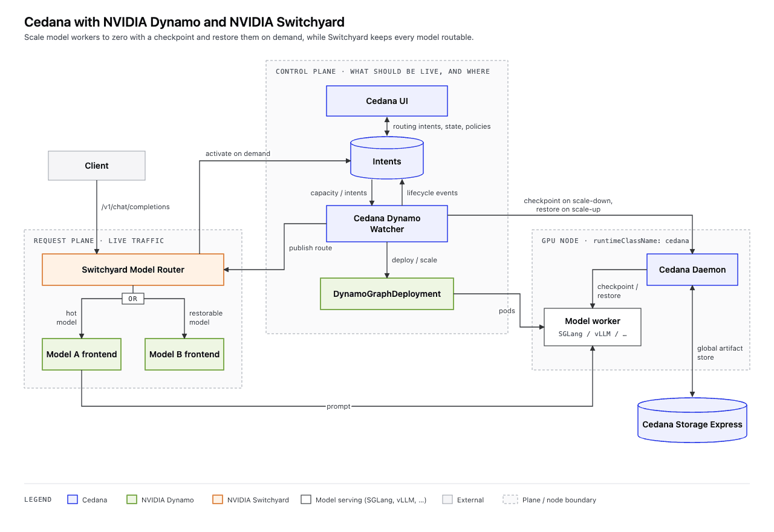
Task: Click the /v1/chat/completions label
Action: click(135, 207)
